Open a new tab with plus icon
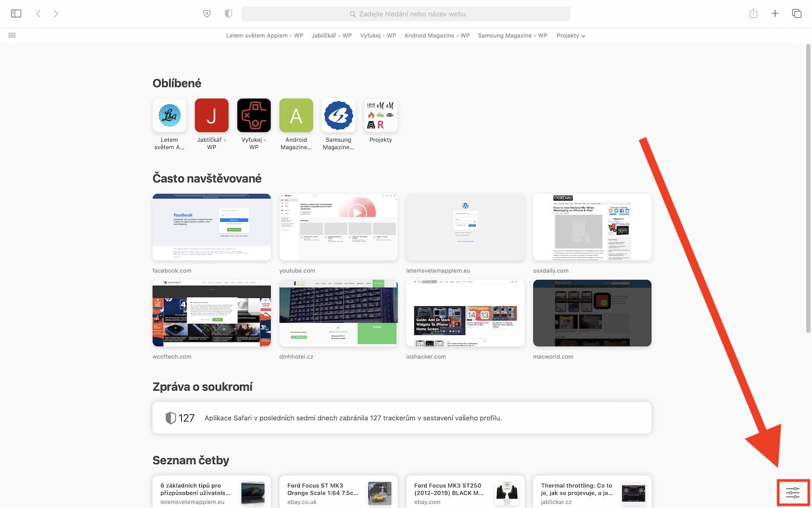This screenshot has width=812, height=508. 775,14
